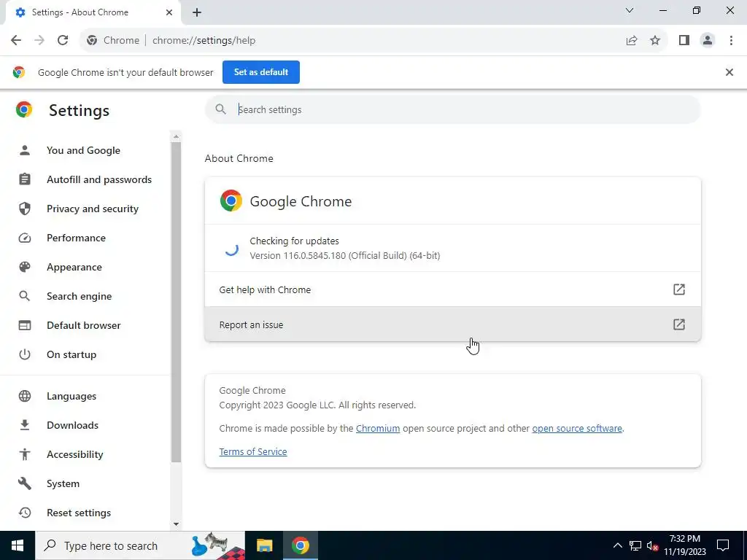Click the gauge icon beside Performance
The width and height of the screenshot is (747, 560).
coord(25,238)
